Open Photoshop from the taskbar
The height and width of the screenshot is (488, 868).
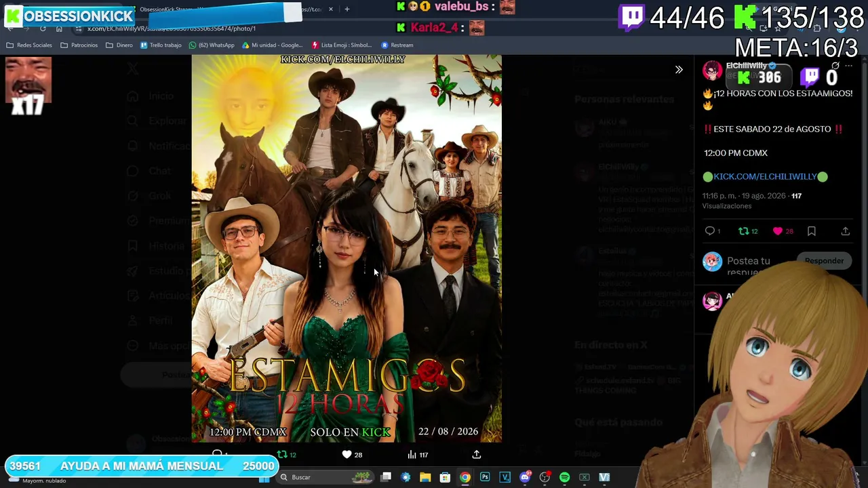[485, 477]
